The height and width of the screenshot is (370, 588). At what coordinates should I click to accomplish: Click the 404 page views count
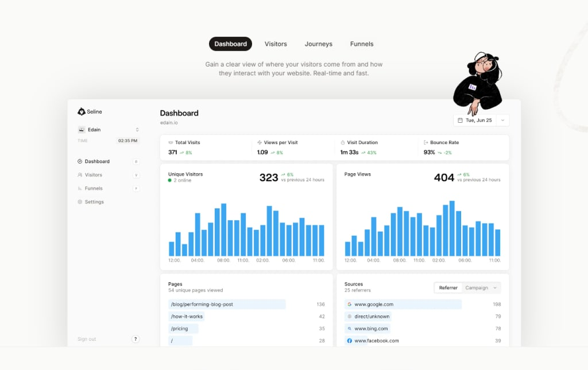444,177
